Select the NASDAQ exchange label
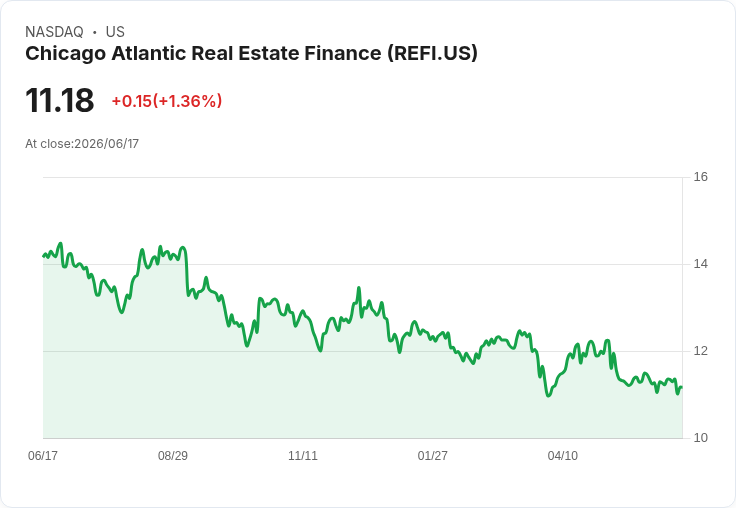 point(54,32)
